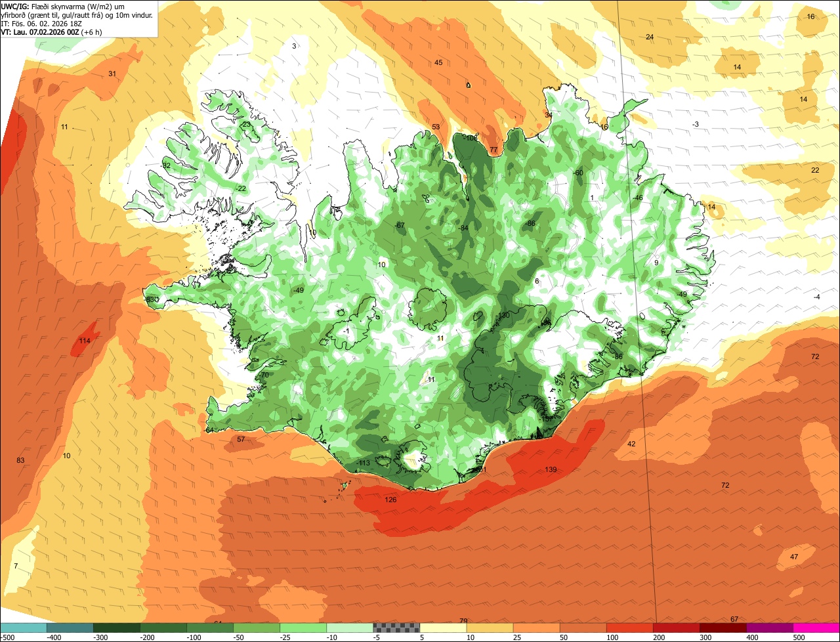Click the map value 16 in the top right corner
840x642 pixels.
coord(810,16)
